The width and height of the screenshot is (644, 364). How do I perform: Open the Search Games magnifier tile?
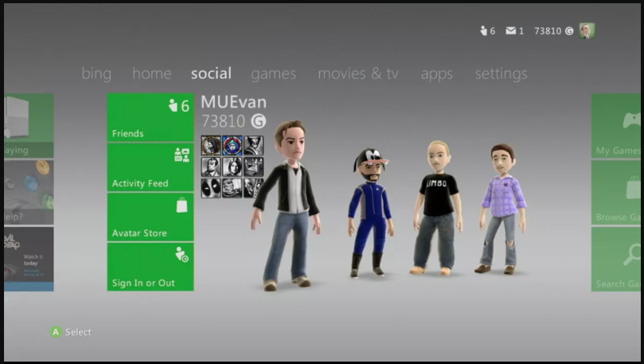point(615,259)
